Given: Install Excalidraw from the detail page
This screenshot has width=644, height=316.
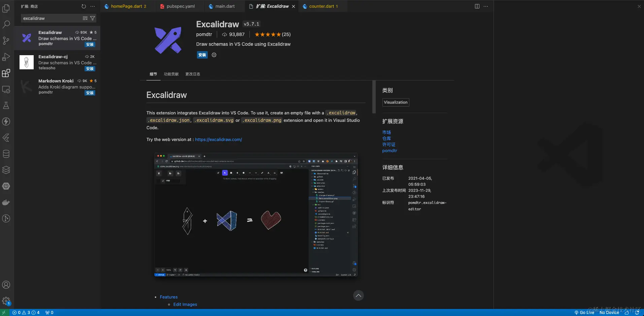Looking at the screenshot, I should [202, 55].
